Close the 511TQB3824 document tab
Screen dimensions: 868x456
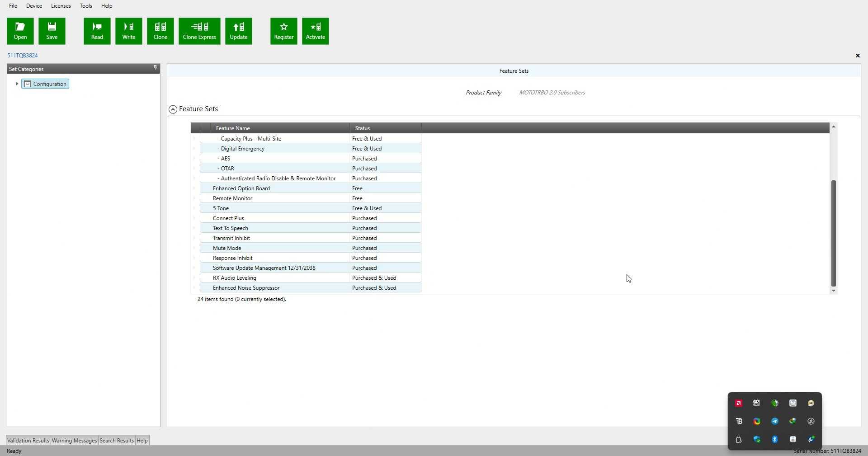click(858, 56)
